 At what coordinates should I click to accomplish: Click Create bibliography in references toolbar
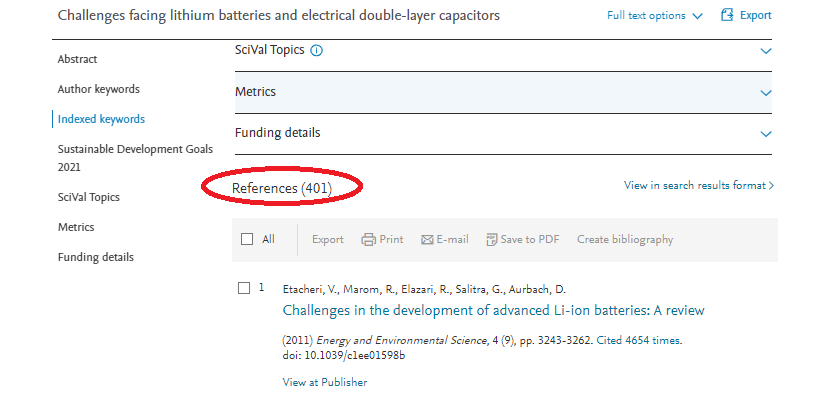625,239
